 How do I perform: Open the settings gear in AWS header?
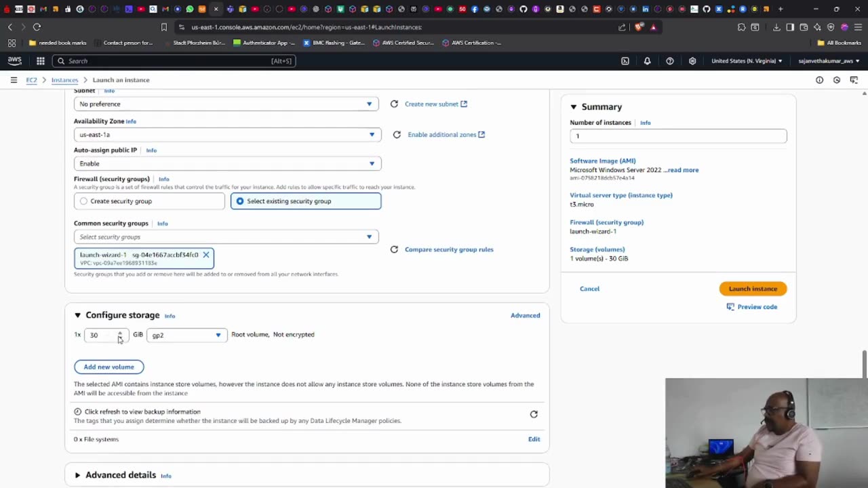click(x=692, y=61)
